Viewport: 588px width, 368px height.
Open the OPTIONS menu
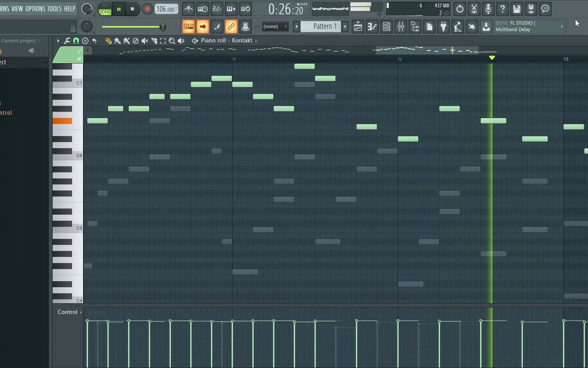(35, 9)
